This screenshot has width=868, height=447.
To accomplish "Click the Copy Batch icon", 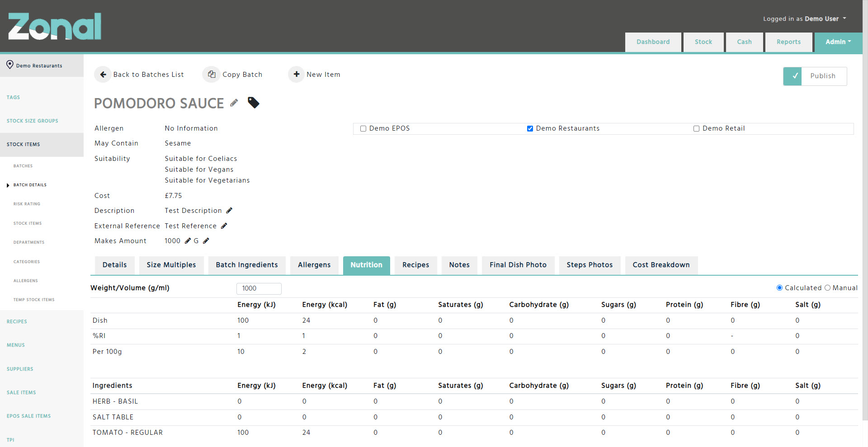I will click(x=211, y=75).
